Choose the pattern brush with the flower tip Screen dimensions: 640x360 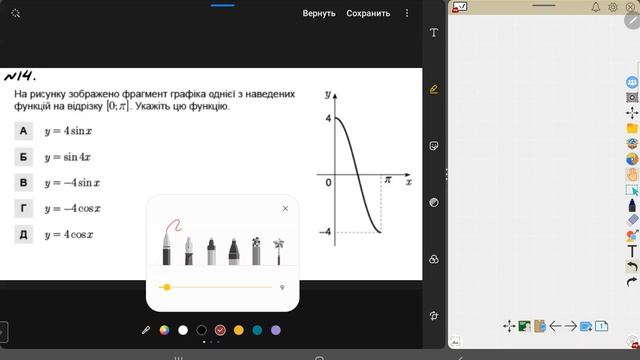pos(256,251)
